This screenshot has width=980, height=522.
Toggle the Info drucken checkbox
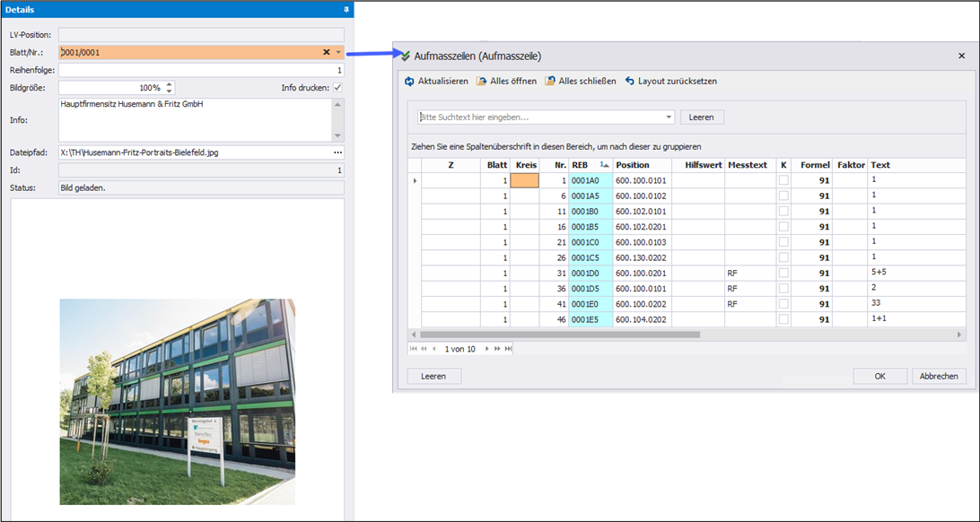click(x=337, y=88)
